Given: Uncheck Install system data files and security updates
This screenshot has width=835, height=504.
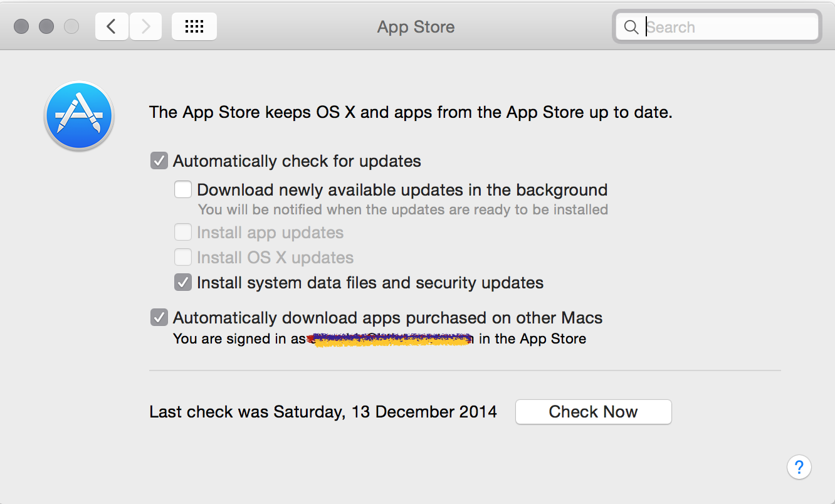Looking at the screenshot, I should click(x=183, y=283).
